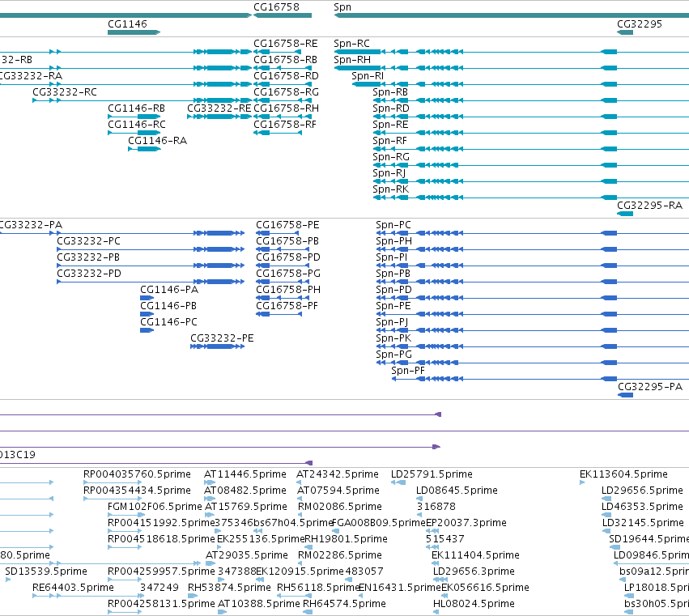Select protein CG16758-PD
689x616 pixels.
[x=287, y=257]
